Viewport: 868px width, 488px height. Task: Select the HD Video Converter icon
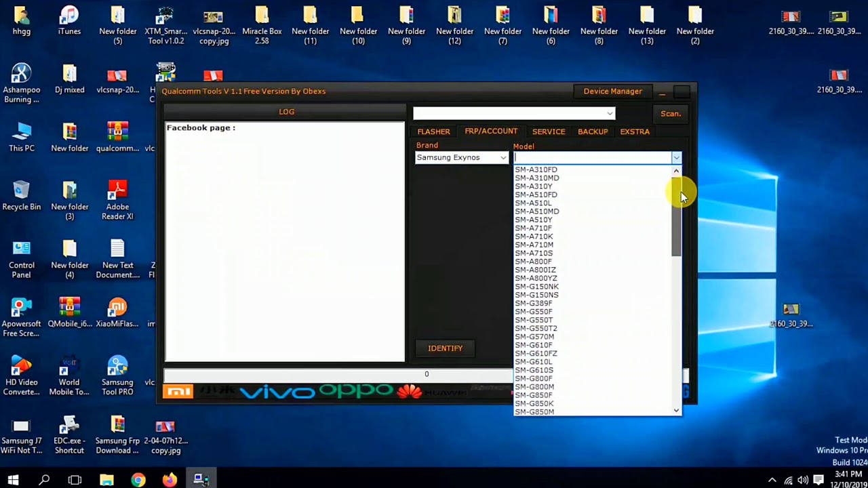(21, 376)
